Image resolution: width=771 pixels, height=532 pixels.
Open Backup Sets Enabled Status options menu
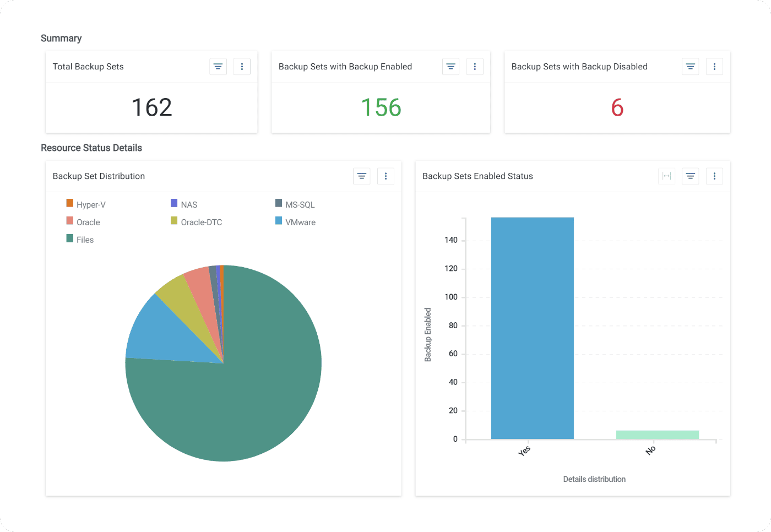point(714,176)
